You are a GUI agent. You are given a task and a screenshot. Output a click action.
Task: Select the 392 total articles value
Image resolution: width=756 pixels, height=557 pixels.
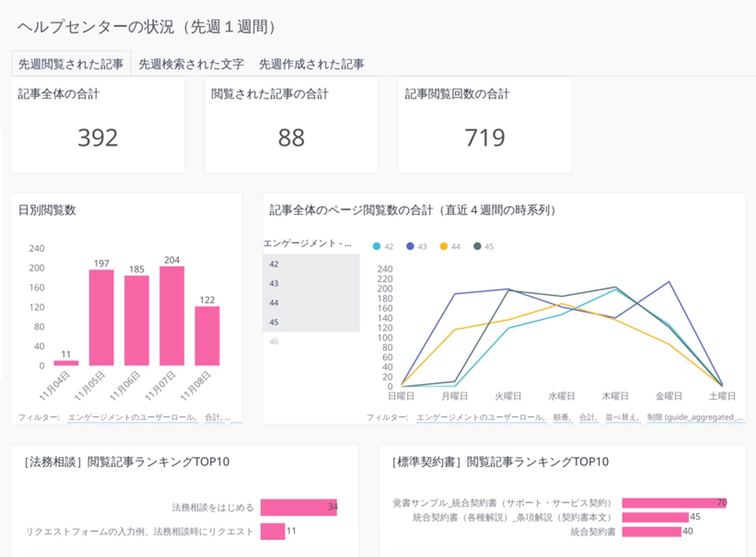click(98, 138)
